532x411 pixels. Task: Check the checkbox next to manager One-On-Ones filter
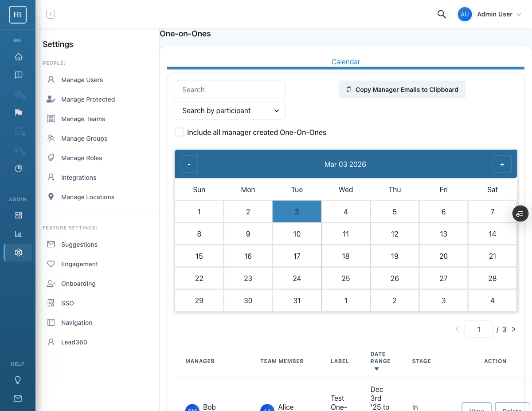(179, 132)
